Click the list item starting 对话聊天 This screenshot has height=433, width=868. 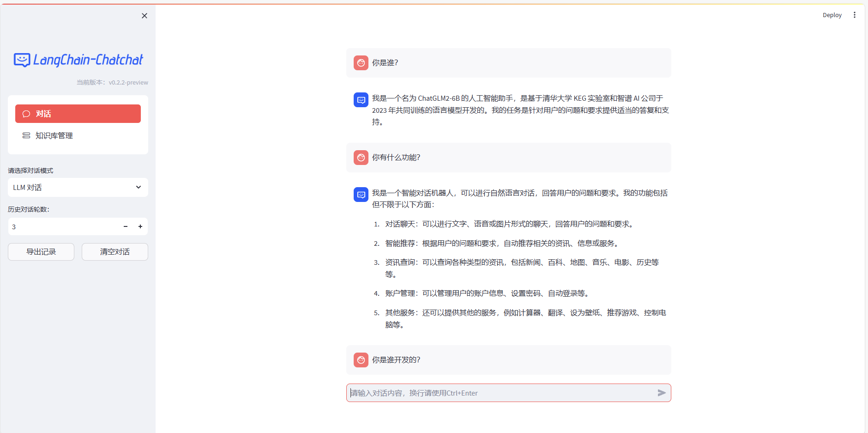pyautogui.click(x=510, y=224)
